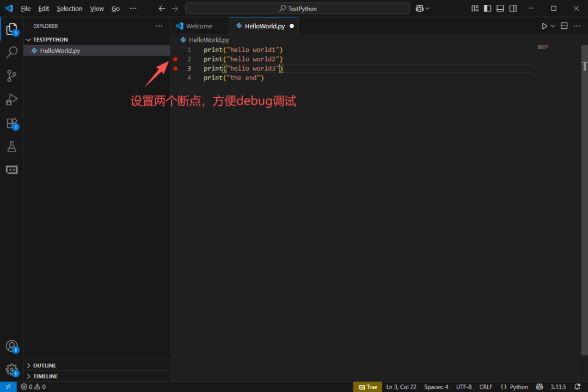This screenshot has height=392, width=588.
Task: Click line 1 print("hello world1") code
Action: [x=243, y=50]
